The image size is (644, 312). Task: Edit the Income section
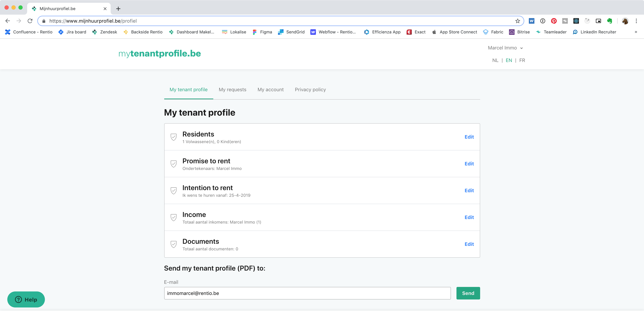click(469, 217)
